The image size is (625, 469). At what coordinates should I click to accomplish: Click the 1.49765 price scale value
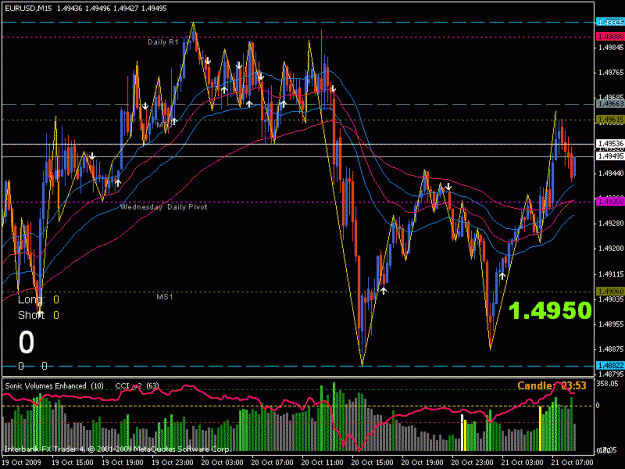pos(611,73)
